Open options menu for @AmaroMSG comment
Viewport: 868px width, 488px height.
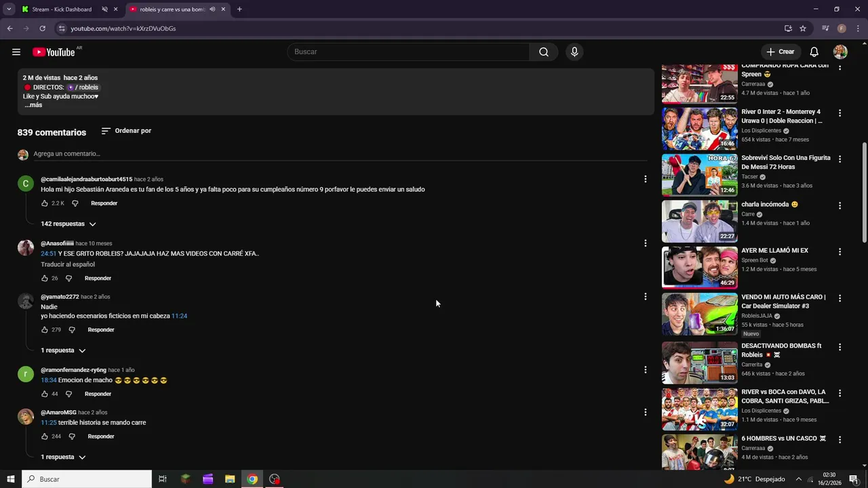[x=645, y=412]
